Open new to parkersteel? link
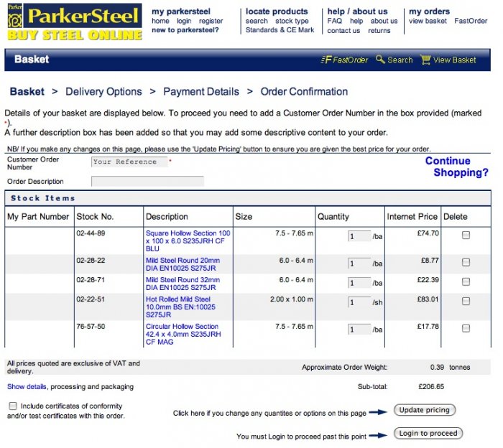Image resolution: width=503 pixels, height=448 pixels. point(185,30)
